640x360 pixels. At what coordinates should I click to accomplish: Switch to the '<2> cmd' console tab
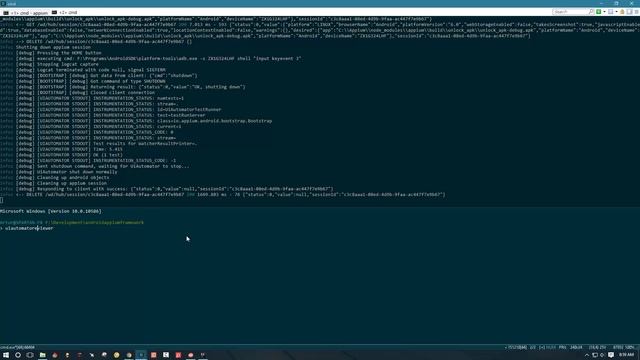point(64,13)
